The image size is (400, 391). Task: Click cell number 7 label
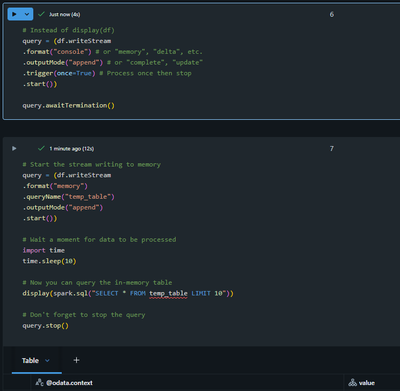(332, 149)
